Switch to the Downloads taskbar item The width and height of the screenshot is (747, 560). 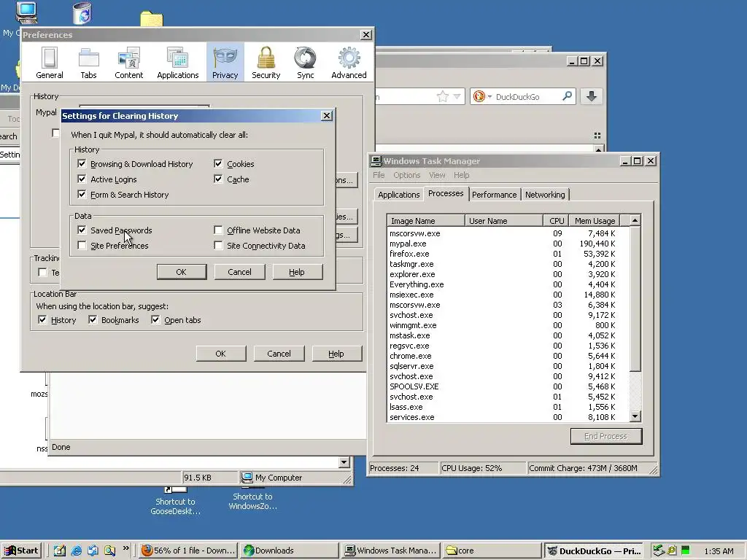pos(289,551)
